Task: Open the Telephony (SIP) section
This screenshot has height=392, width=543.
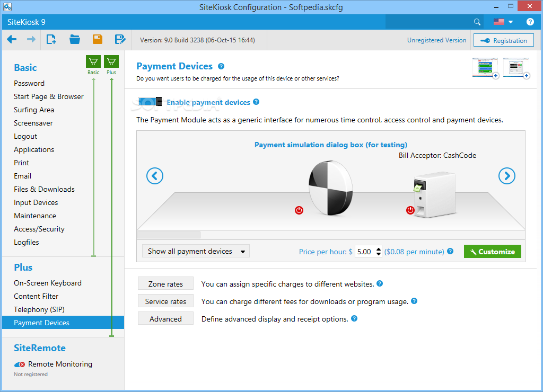Action: click(x=39, y=309)
